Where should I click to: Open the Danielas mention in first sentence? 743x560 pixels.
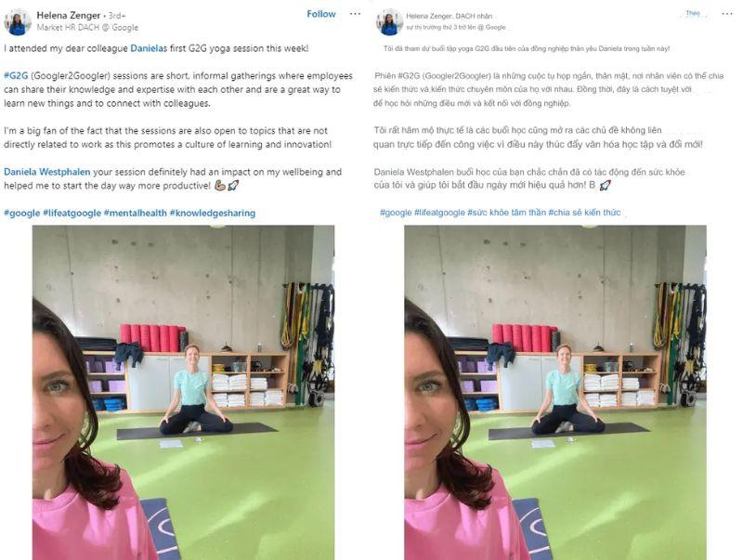[149, 48]
